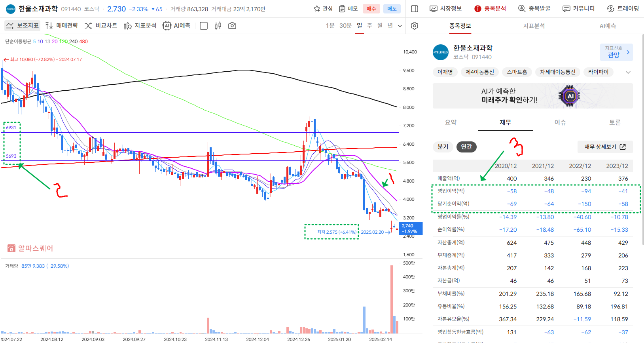Click moving average 5 period label
The image size is (644, 343).
point(34,42)
